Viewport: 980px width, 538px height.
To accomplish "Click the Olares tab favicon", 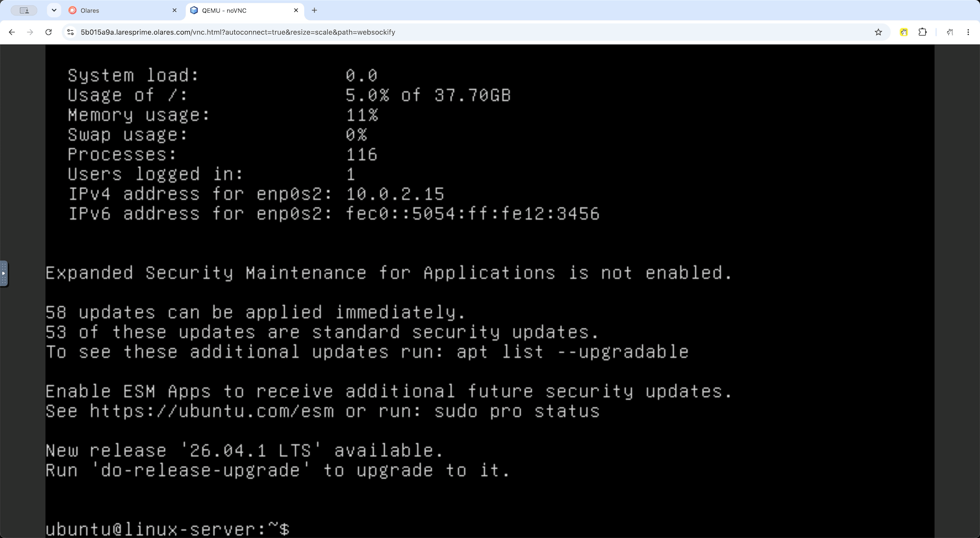I will [x=72, y=10].
